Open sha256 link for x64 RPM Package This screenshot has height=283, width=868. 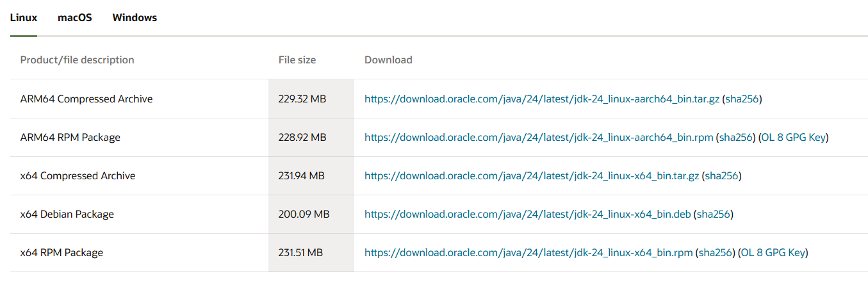(716, 253)
